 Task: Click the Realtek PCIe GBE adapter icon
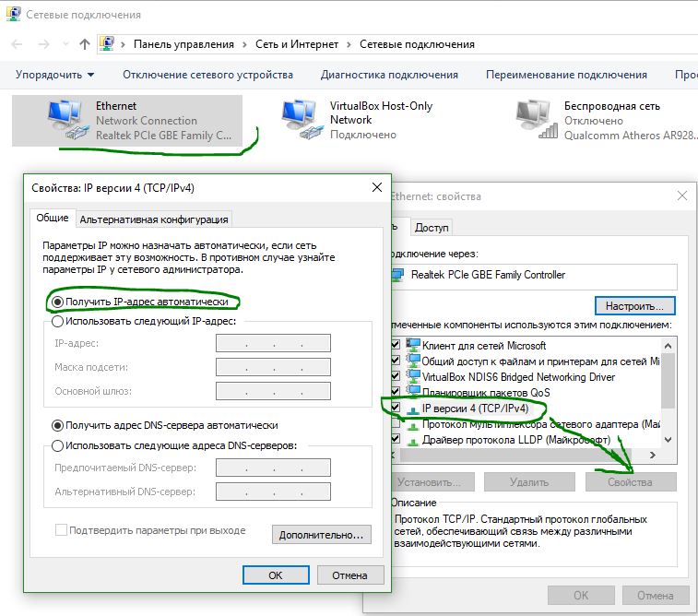tap(397, 275)
